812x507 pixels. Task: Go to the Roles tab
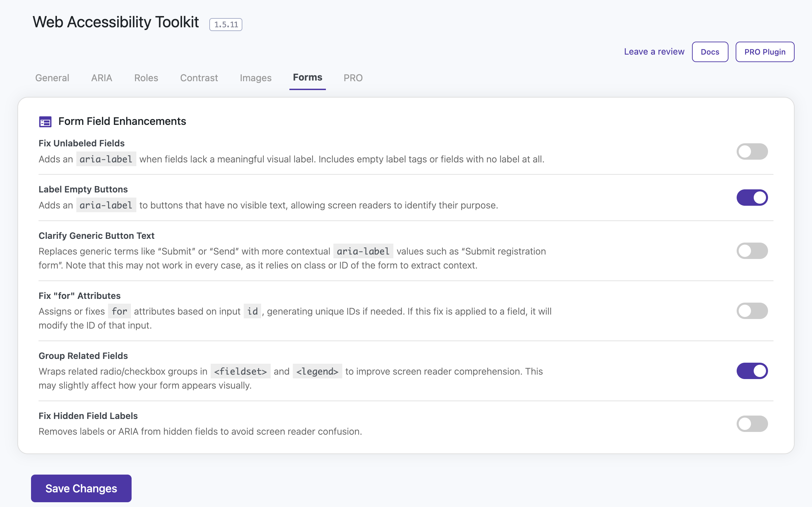click(x=146, y=78)
